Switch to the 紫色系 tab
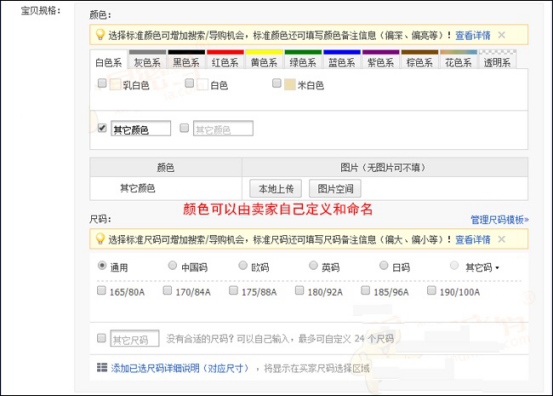This screenshot has height=396, width=553. click(381, 60)
